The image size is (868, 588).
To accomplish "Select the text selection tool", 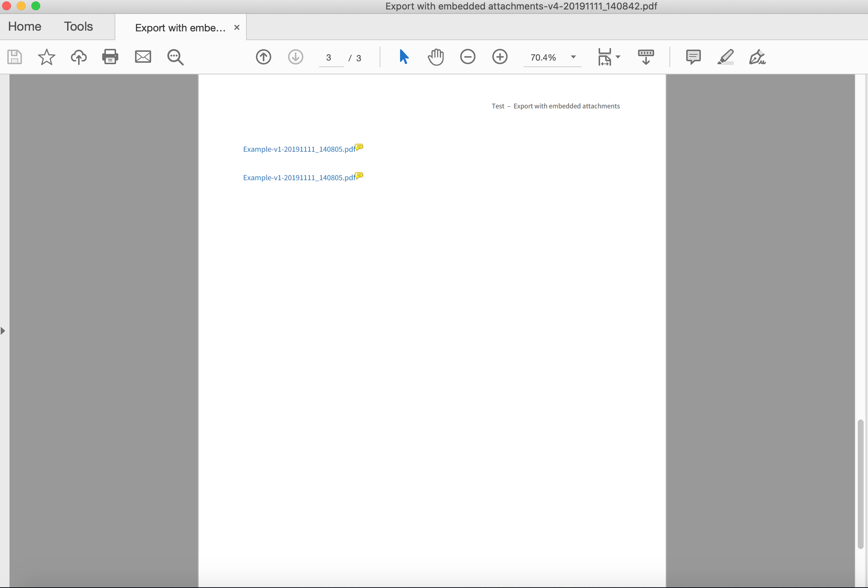I will (x=404, y=57).
